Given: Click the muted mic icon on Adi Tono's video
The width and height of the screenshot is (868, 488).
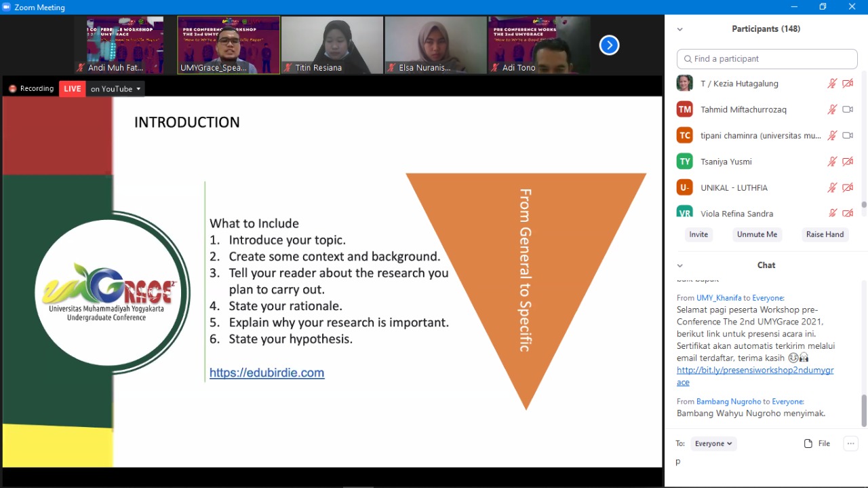Looking at the screenshot, I should [x=495, y=68].
